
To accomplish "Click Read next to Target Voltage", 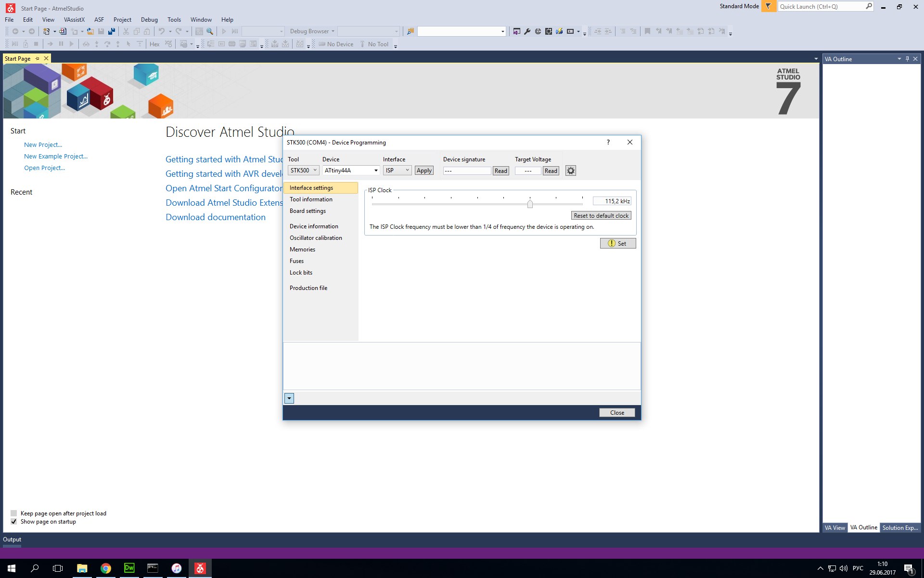I will click(x=551, y=171).
